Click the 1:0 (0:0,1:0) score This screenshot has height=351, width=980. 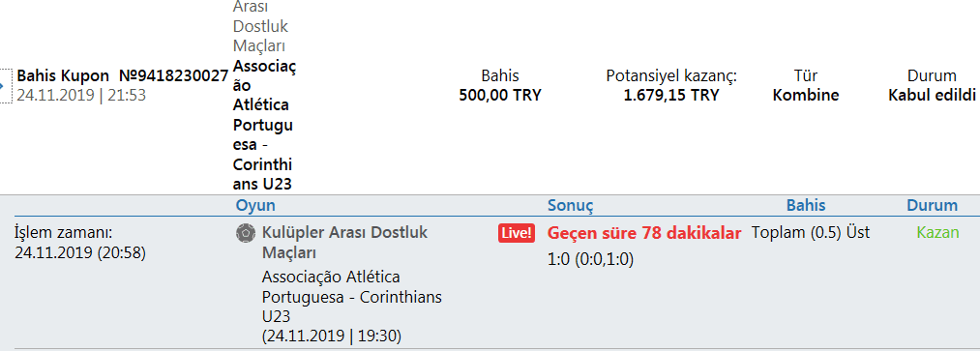(x=591, y=260)
